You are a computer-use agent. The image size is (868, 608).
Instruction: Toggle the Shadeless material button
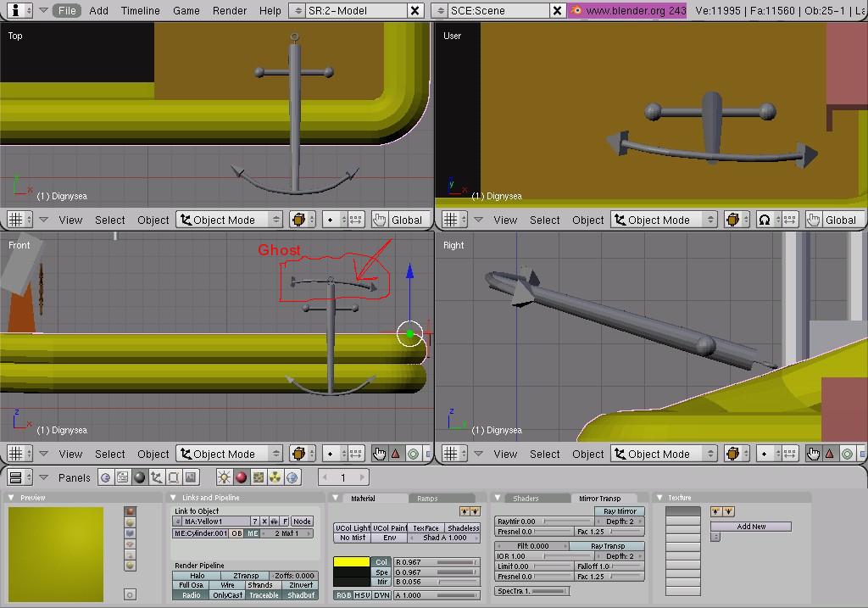tap(463, 528)
